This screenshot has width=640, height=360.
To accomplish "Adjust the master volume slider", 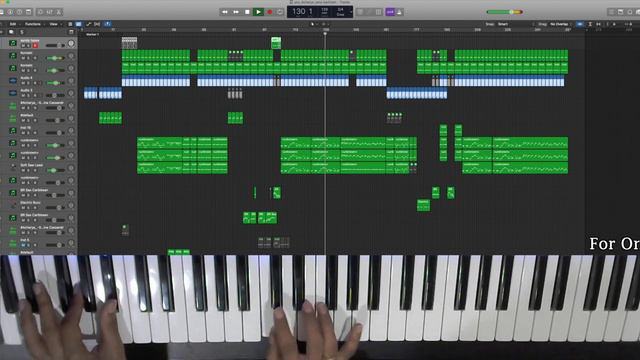I will pos(505,12).
